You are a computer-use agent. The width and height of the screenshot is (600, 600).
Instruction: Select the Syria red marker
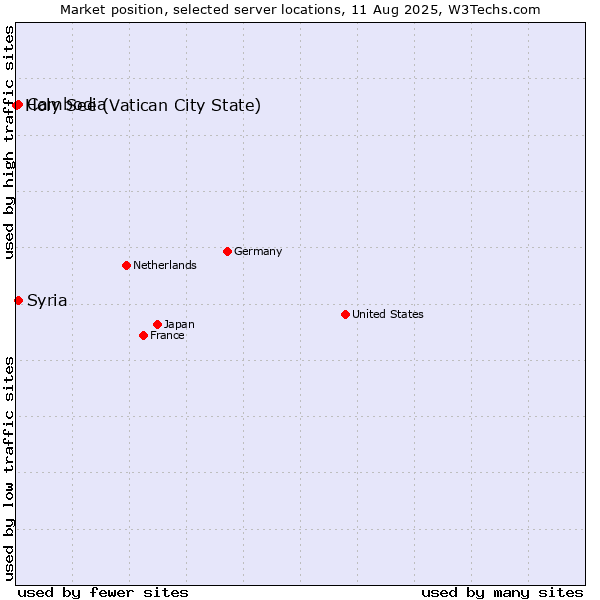18,300
